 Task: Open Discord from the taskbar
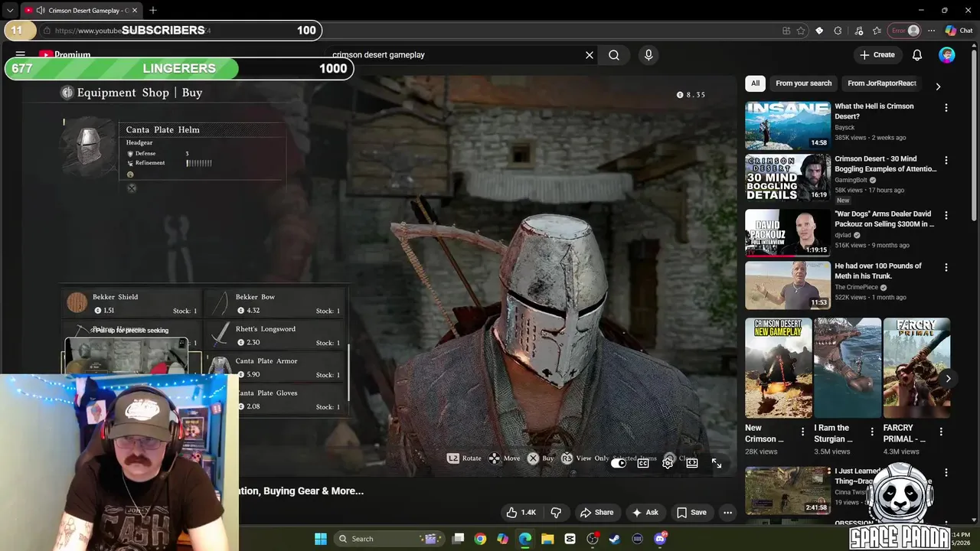pyautogui.click(x=660, y=539)
